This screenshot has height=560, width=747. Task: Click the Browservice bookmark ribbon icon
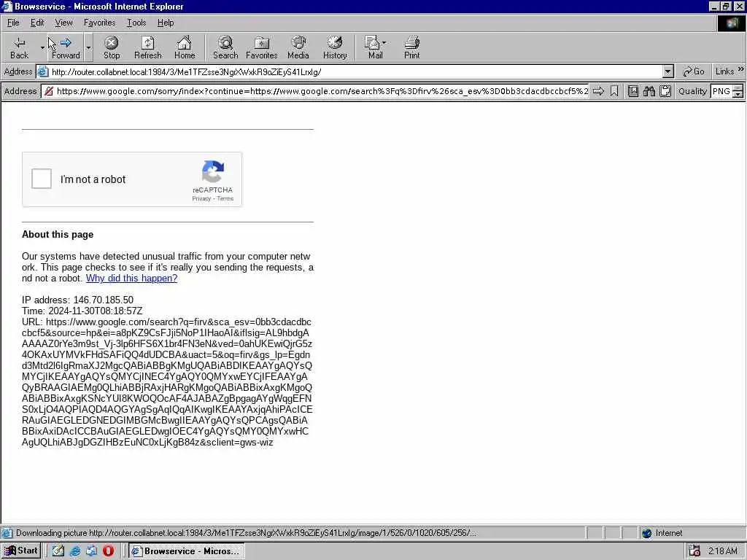(614, 91)
